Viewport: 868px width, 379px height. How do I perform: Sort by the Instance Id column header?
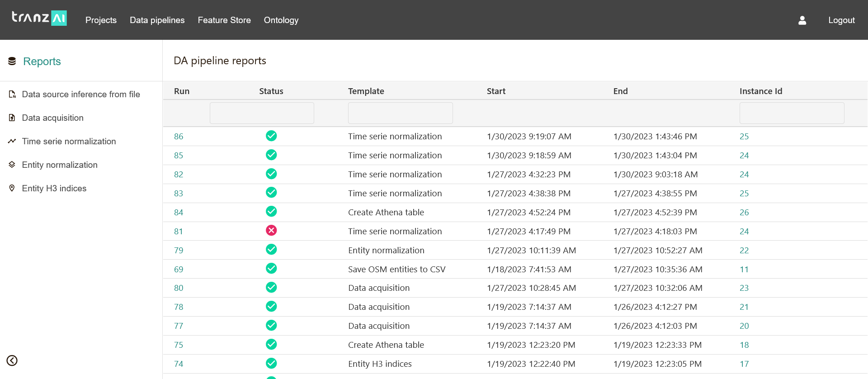pos(761,91)
